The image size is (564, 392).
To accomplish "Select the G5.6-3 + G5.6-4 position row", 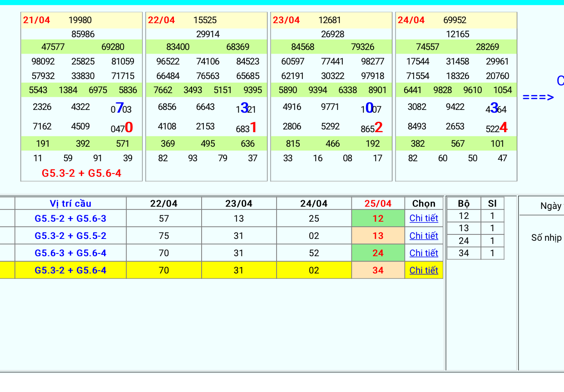I will click(70, 253).
